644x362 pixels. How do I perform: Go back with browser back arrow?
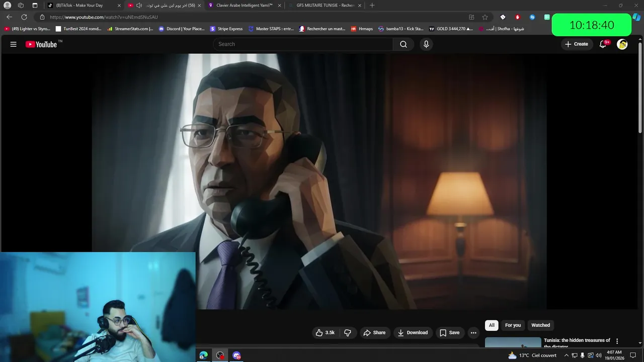(x=9, y=17)
